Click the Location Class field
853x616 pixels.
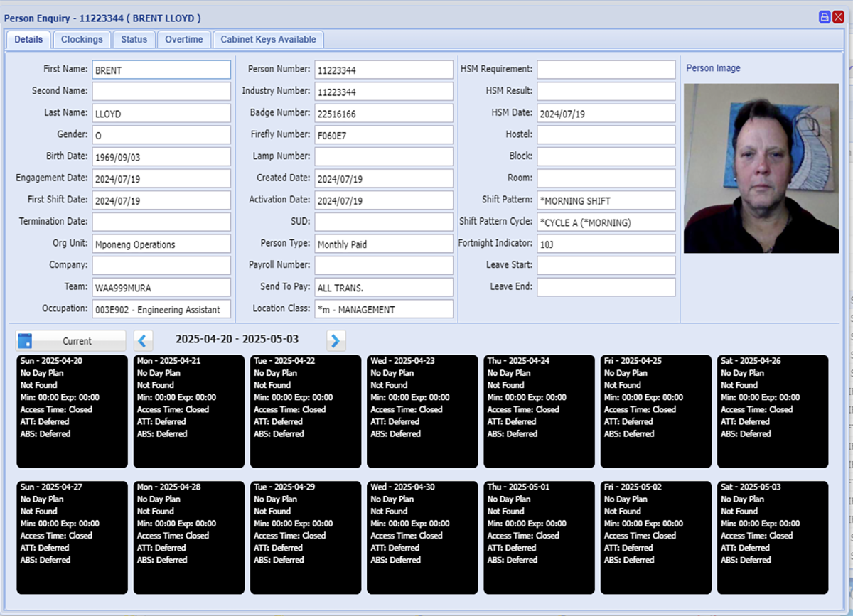tap(384, 309)
